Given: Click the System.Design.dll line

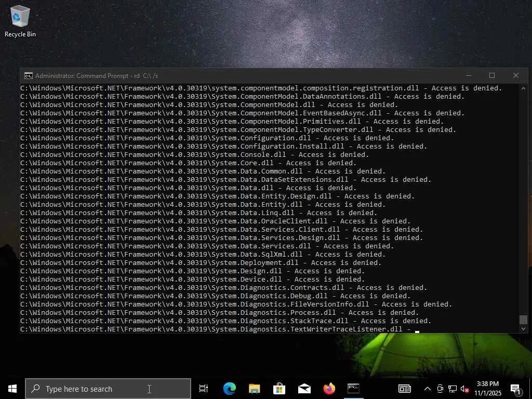Looking at the screenshot, I should pos(192,271).
